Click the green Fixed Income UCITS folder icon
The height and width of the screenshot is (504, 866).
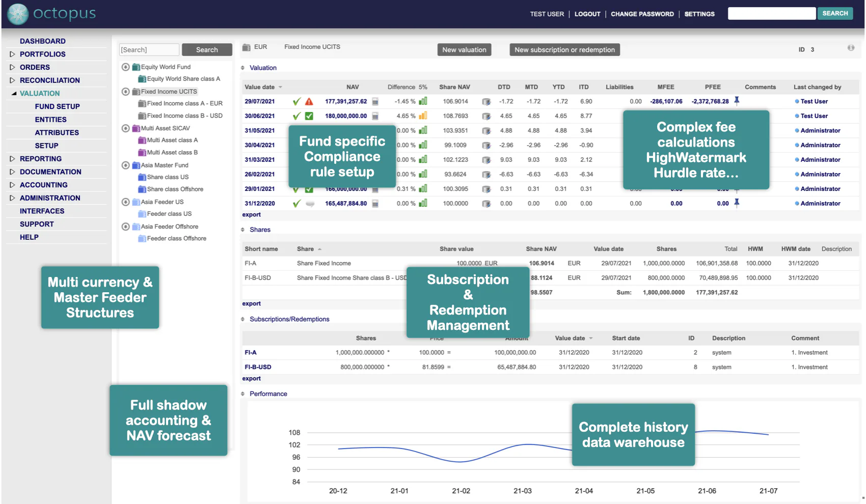[136, 92]
